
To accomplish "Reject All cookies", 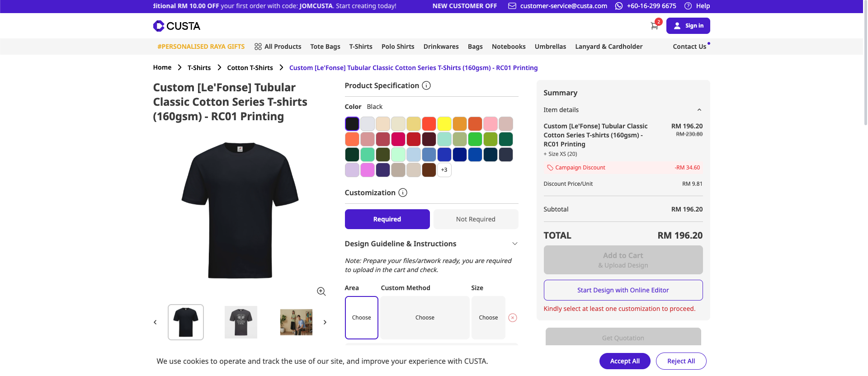I will pyautogui.click(x=681, y=361).
